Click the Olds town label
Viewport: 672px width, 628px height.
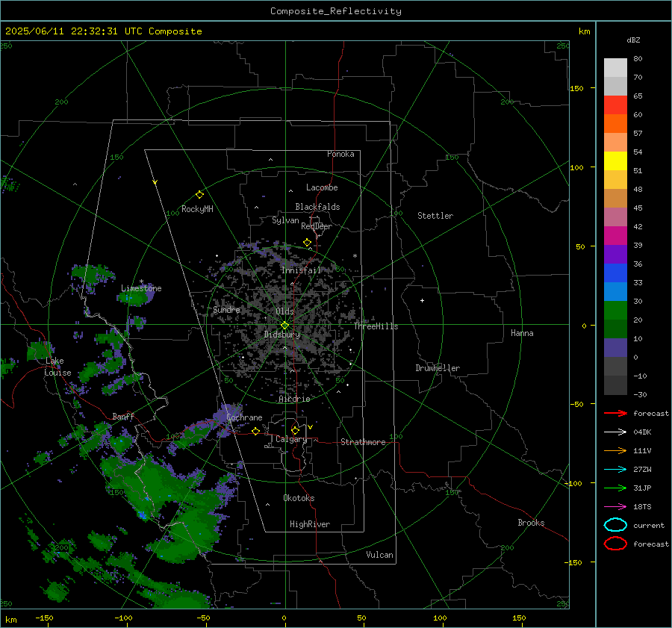[284, 311]
